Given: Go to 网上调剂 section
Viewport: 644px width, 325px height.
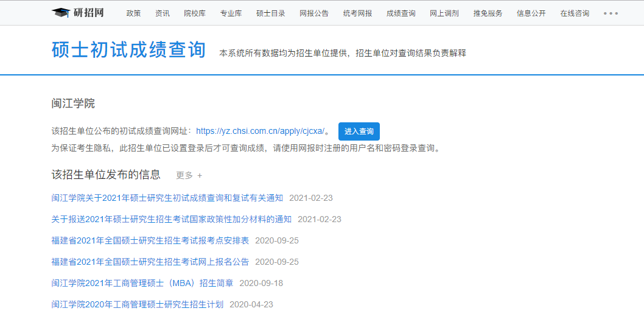Looking at the screenshot, I should (444, 13).
